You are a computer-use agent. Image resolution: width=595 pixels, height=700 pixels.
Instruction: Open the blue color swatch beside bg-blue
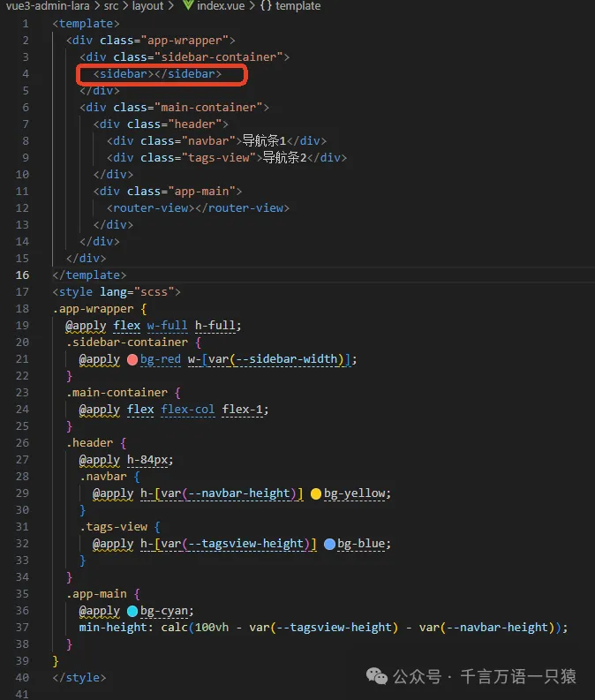coord(330,544)
